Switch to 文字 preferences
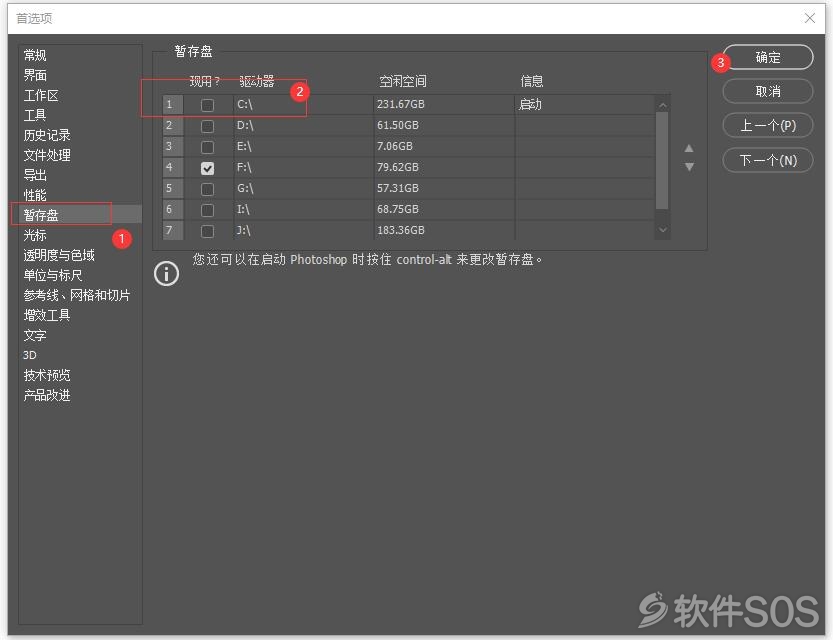This screenshot has width=833, height=640. pyautogui.click(x=35, y=335)
